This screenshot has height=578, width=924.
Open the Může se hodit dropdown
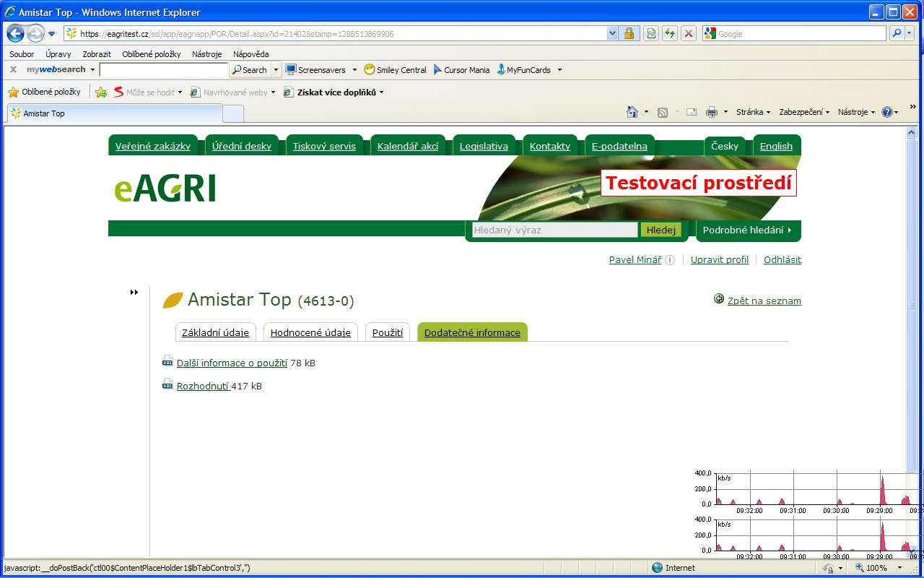coord(148,92)
